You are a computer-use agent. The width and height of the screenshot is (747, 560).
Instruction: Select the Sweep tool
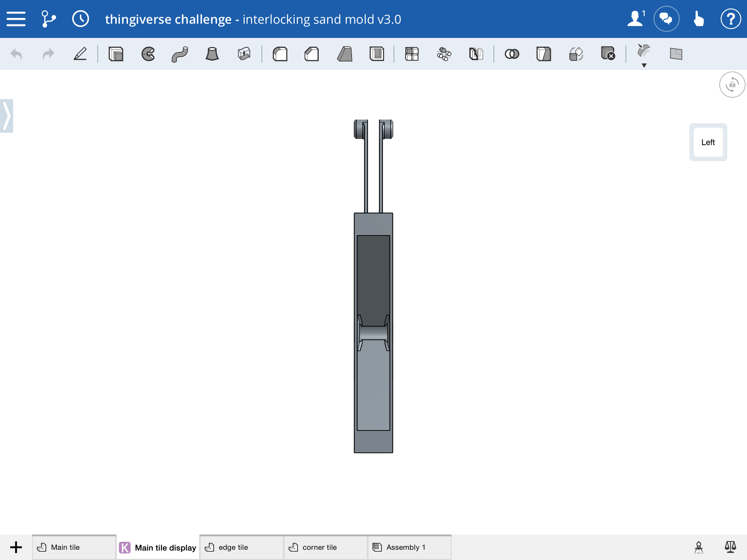point(180,54)
